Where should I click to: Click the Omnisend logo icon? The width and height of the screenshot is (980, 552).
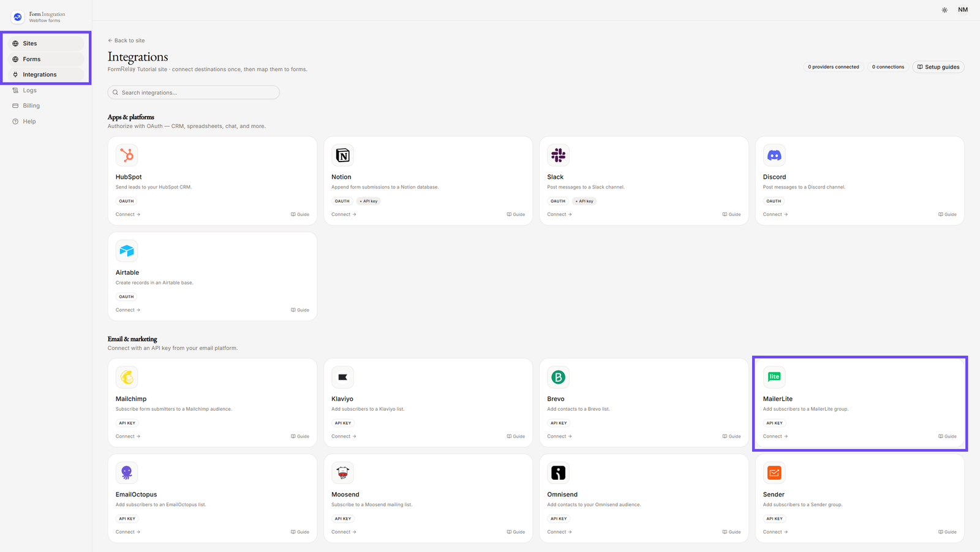click(559, 472)
